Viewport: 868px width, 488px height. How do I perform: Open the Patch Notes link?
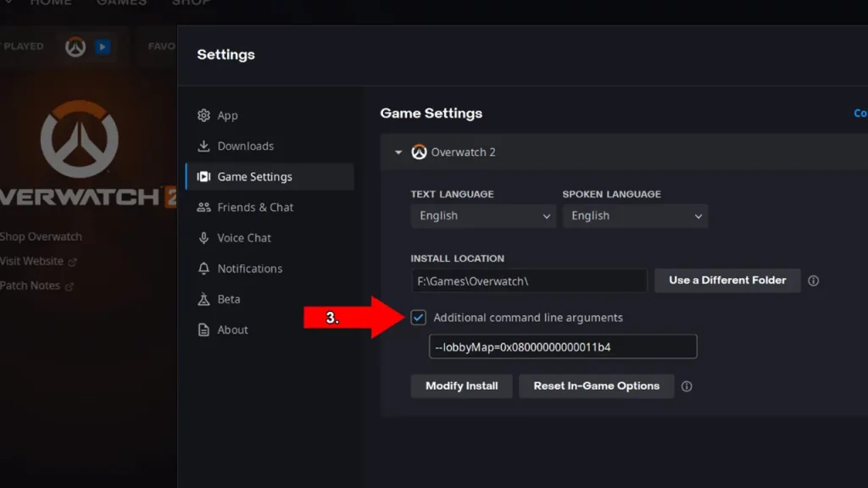[x=31, y=286]
